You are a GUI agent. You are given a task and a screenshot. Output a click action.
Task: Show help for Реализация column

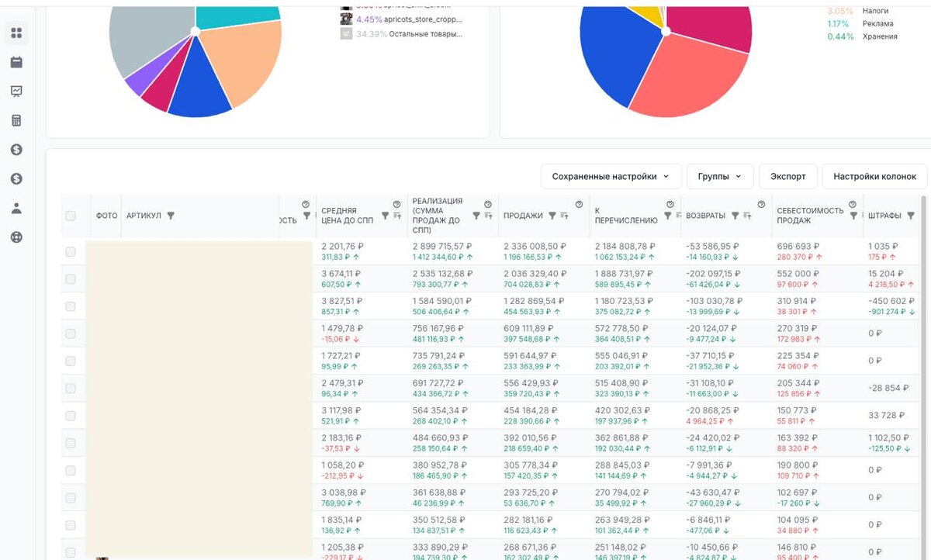(x=488, y=204)
